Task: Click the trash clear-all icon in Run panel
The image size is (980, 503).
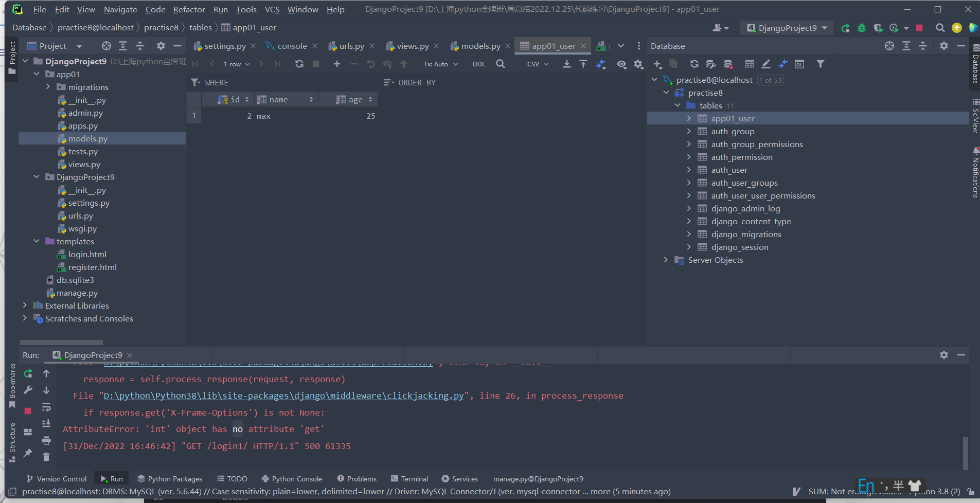Action: tap(46, 457)
